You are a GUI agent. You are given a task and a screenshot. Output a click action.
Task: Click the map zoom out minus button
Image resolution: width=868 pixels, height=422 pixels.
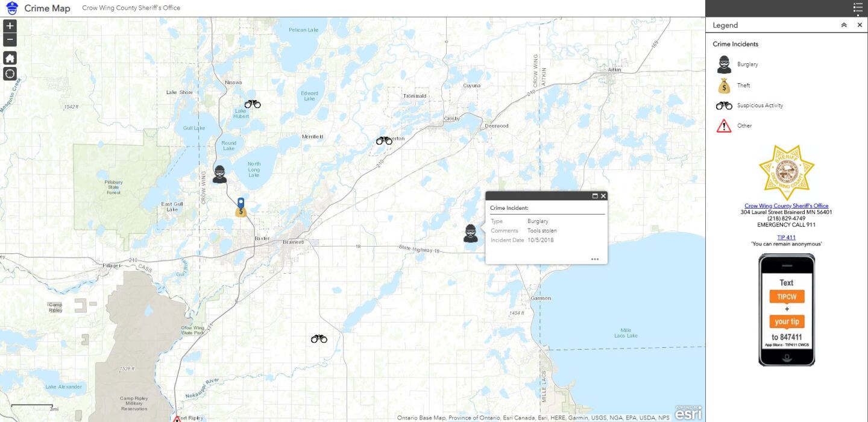point(10,40)
